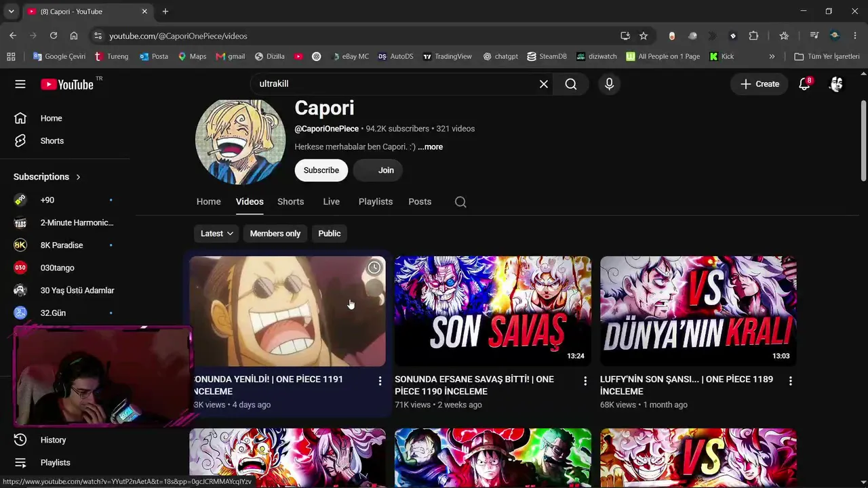Viewport: 868px width, 488px height.
Task: Clear the ultrakill search text
Action: [544, 84]
